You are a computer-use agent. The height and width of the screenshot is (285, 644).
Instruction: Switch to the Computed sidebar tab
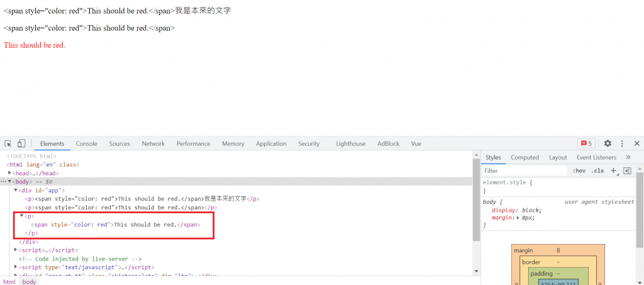click(x=525, y=157)
